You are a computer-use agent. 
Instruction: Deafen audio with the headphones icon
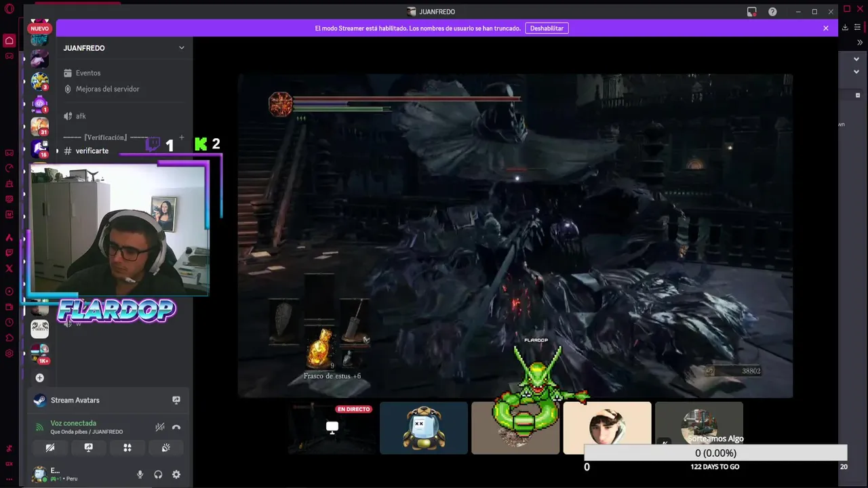(x=158, y=474)
